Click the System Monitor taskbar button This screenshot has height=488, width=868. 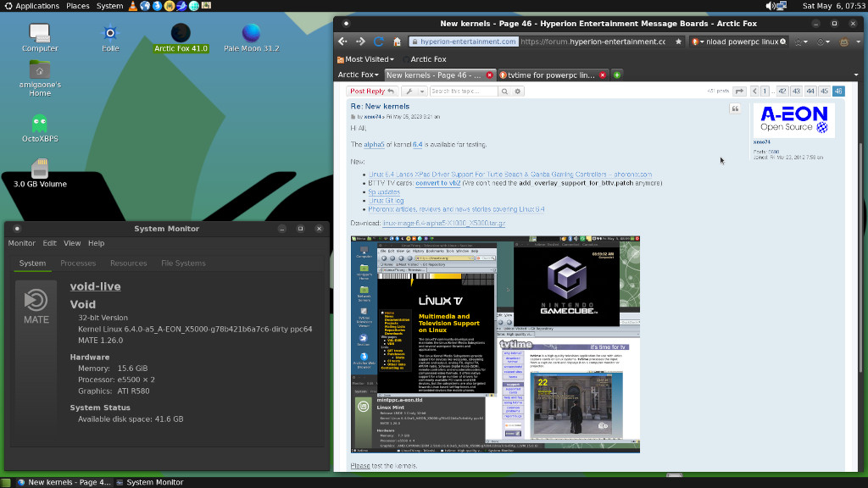150,482
